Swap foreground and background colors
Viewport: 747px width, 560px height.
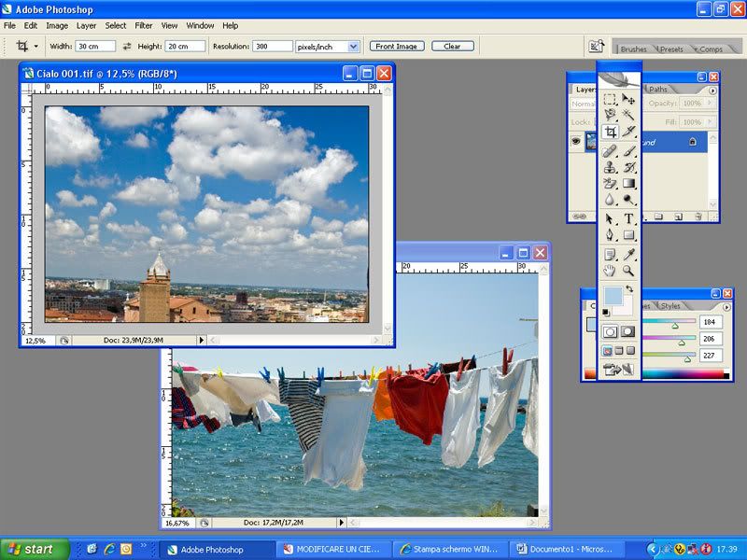(629, 288)
